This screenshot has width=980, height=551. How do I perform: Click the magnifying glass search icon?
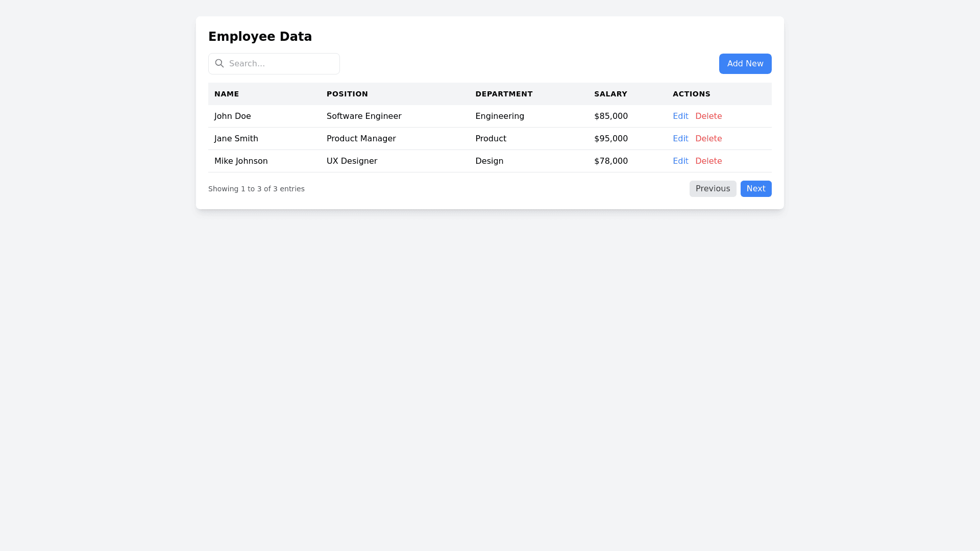[x=219, y=63]
